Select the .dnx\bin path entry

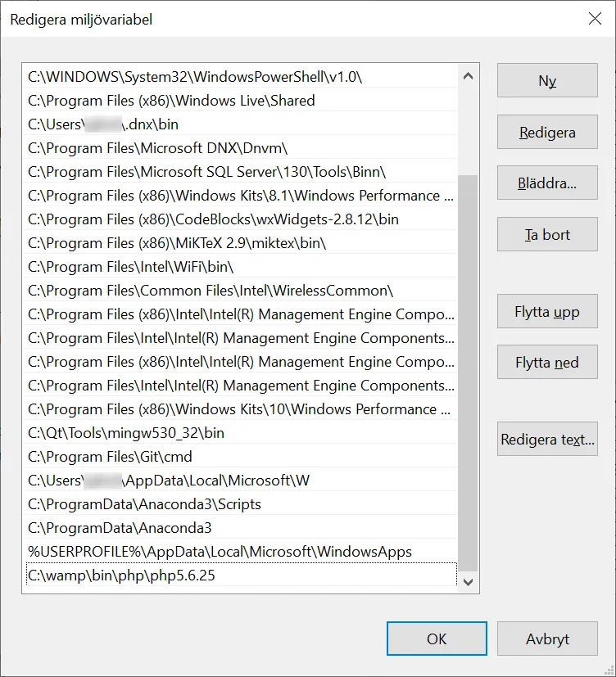[x=240, y=124]
